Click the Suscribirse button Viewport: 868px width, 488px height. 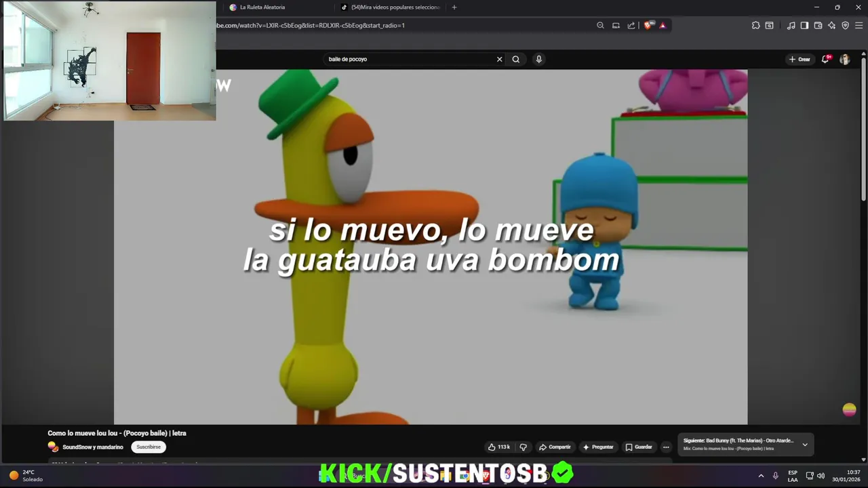tap(149, 447)
